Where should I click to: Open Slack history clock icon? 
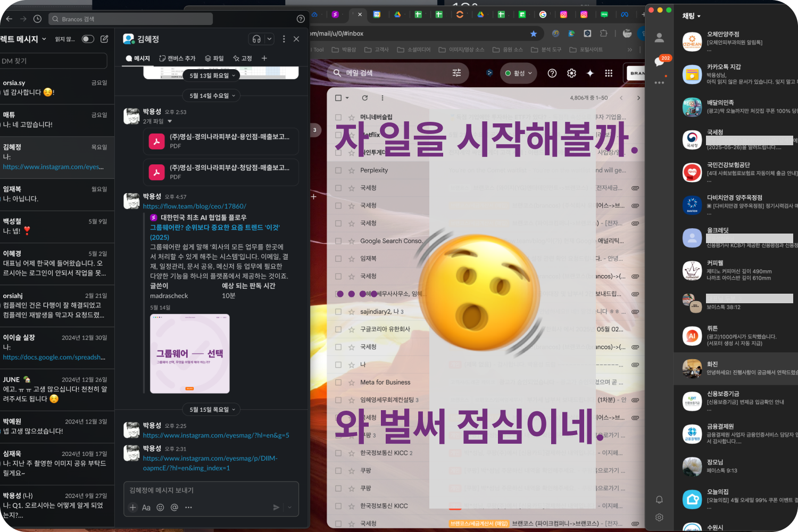point(37,19)
